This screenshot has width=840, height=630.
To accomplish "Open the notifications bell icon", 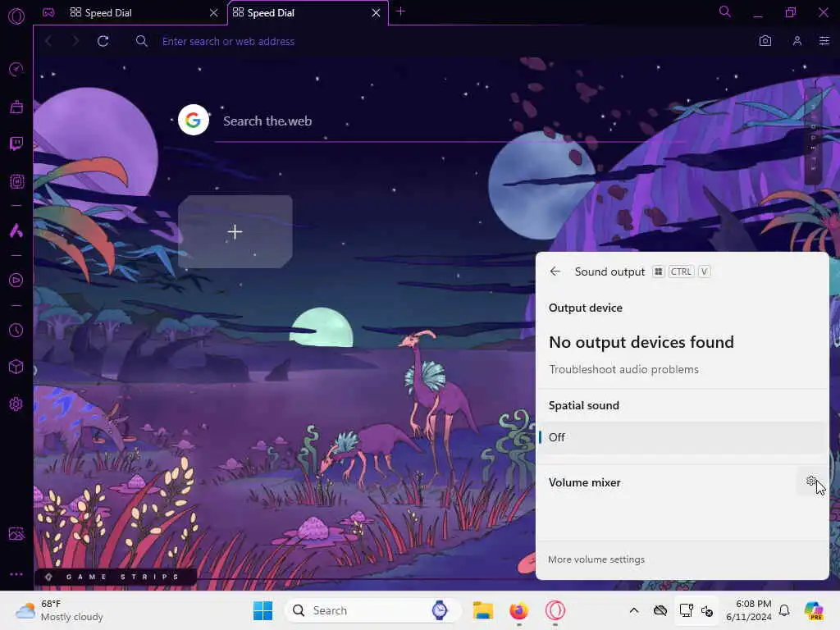I will point(784,610).
